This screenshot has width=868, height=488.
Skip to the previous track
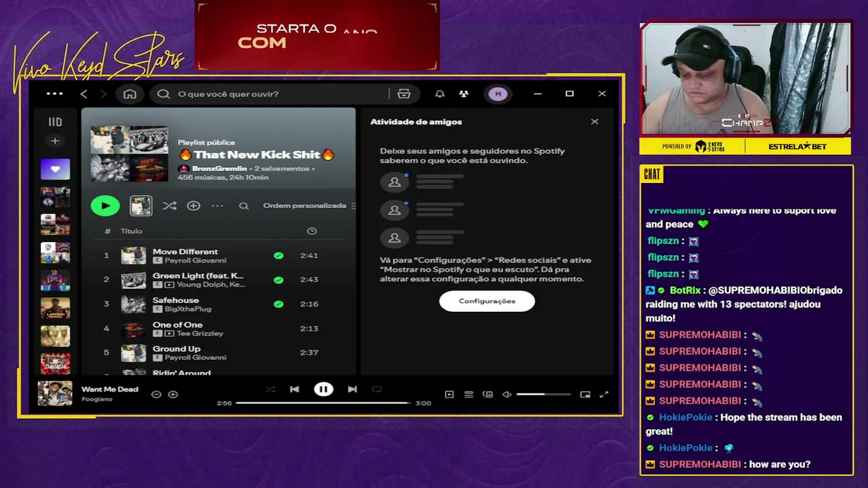tap(294, 389)
